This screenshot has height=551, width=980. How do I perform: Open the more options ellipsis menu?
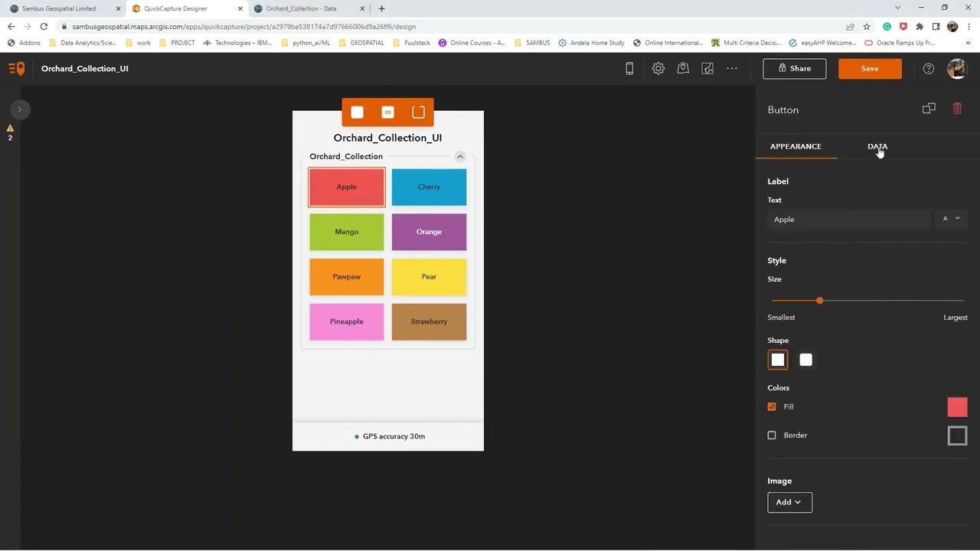[x=732, y=68]
